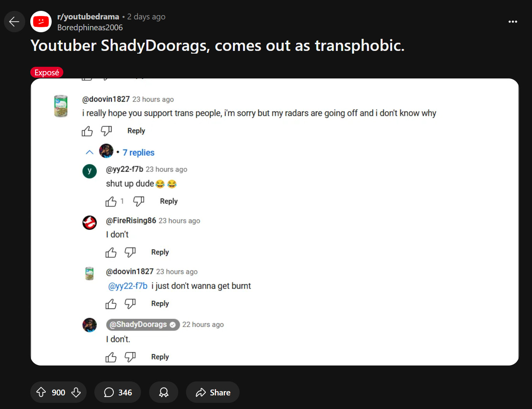
Task: Open the r/youtubedrama subreddit avatar
Action: 41,22
